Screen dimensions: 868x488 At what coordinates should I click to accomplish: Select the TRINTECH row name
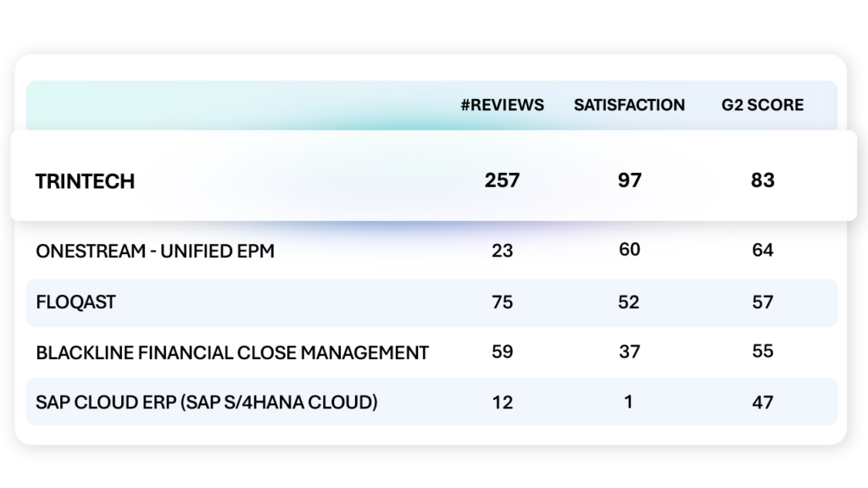[86, 181]
